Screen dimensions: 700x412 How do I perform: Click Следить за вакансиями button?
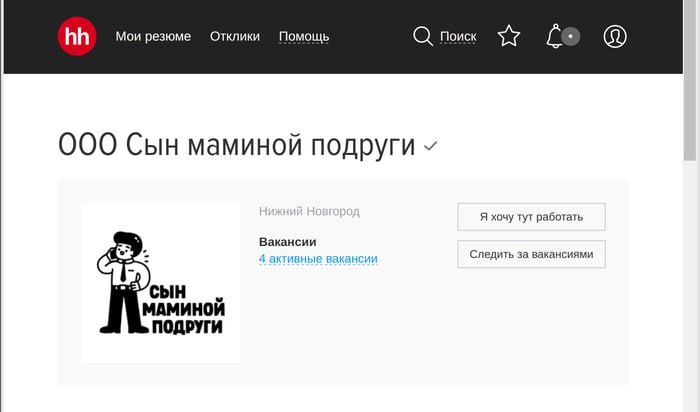(x=531, y=254)
